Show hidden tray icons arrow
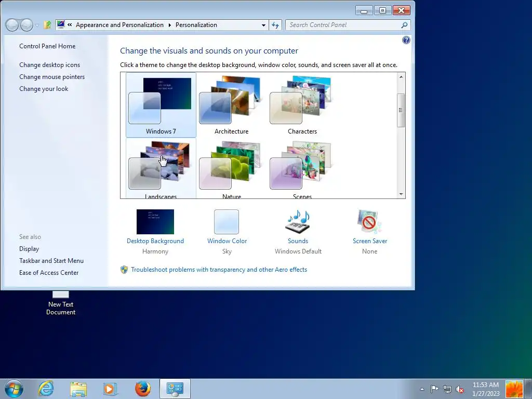Viewport: 532px width, 399px height. (422, 389)
